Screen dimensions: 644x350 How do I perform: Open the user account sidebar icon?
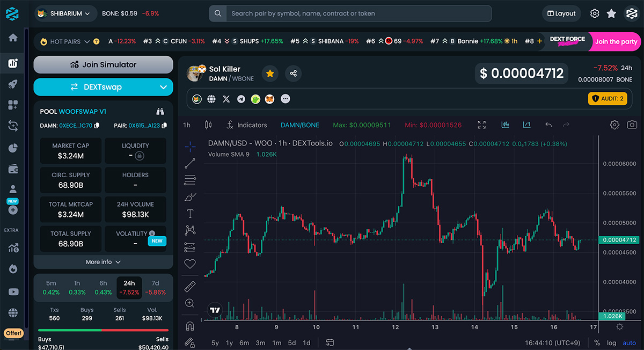(13, 189)
